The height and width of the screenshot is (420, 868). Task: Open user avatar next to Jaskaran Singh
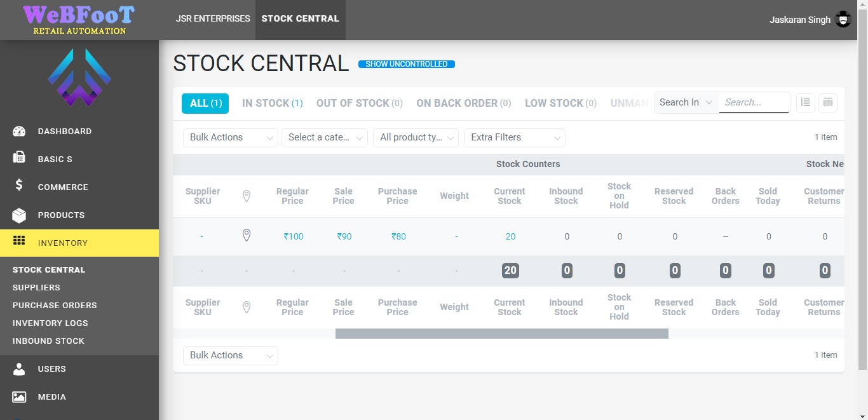click(x=843, y=19)
